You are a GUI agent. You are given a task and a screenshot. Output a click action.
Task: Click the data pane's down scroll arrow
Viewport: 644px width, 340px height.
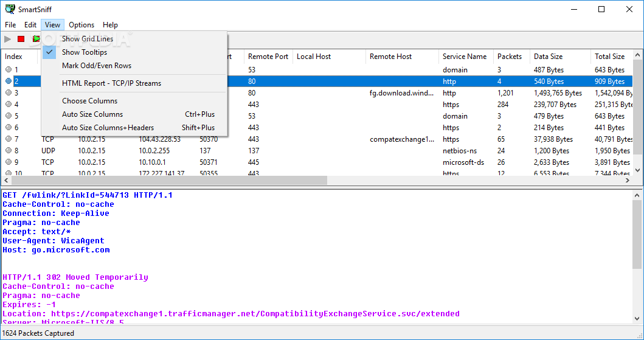637,319
